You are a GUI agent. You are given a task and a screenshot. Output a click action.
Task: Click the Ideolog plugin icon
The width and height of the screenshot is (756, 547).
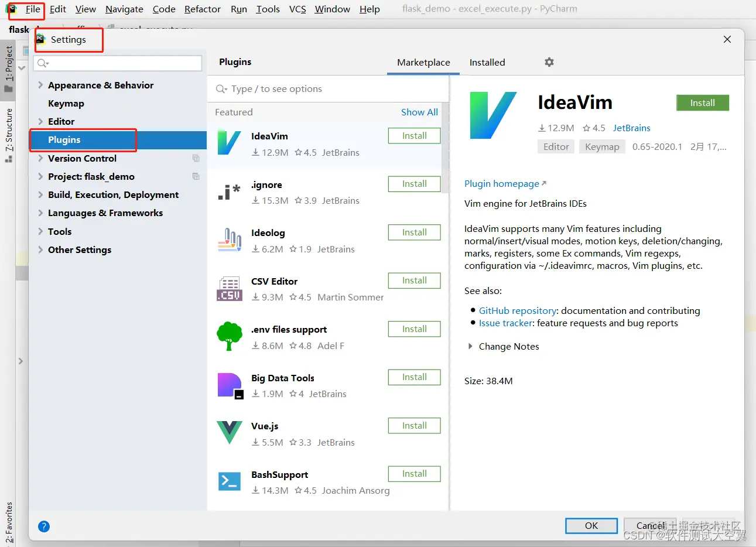point(229,240)
